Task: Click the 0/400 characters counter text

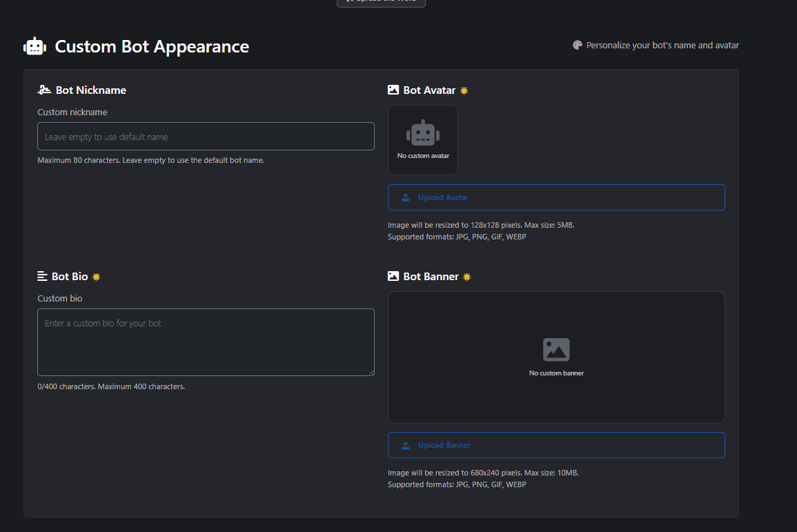Action: point(110,386)
